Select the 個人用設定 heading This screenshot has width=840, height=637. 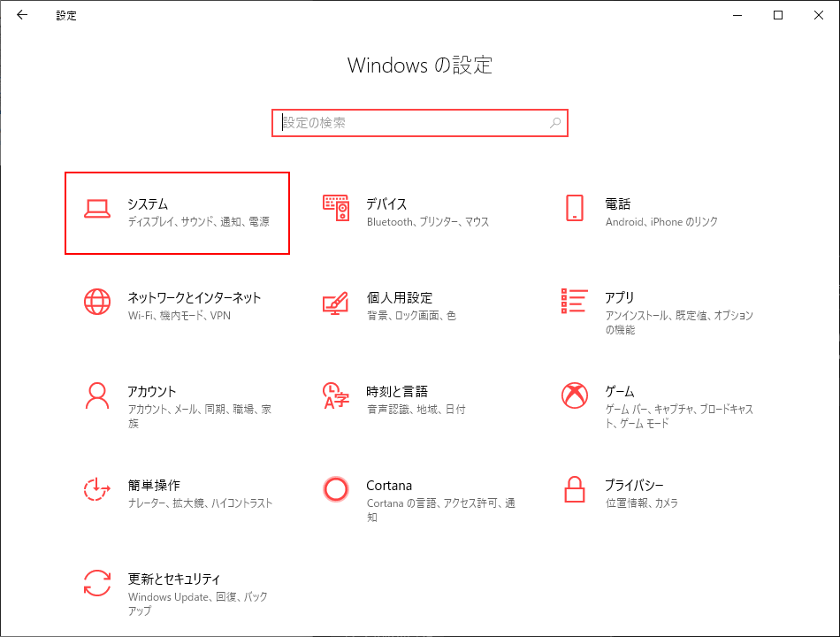point(399,297)
